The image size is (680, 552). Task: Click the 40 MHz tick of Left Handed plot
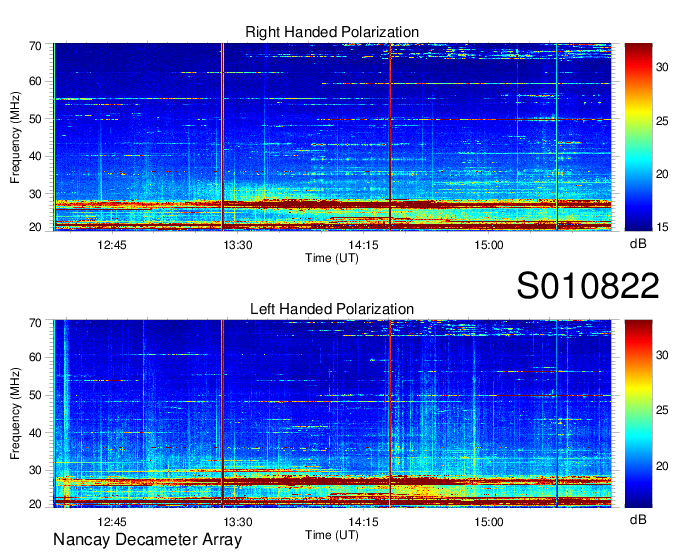35,433
